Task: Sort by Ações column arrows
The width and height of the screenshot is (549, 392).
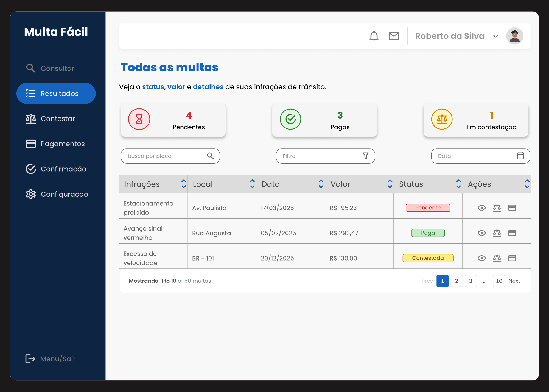Action: (x=527, y=184)
